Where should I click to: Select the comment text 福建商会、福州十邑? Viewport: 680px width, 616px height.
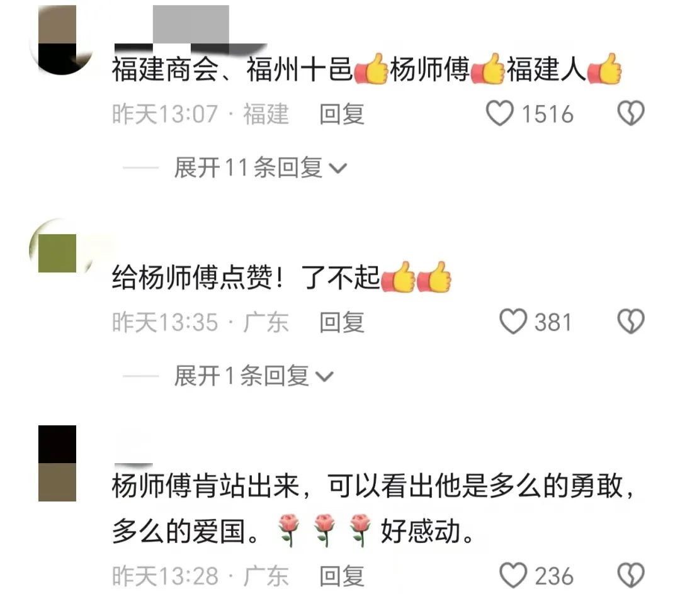tap(232, 69)
